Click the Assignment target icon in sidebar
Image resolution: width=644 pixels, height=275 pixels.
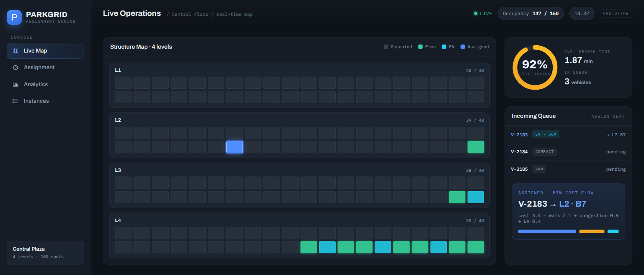pyautogui.click(x=15, y=68)
